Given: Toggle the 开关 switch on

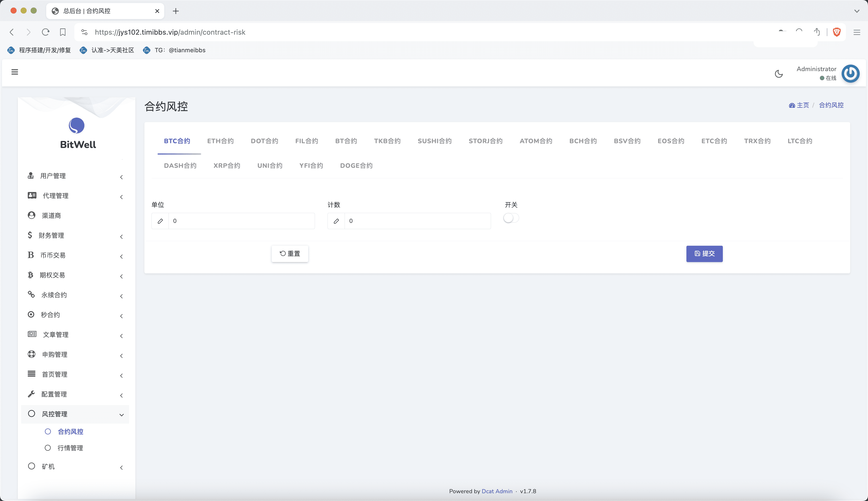Looking at the screenshot, I should 511,218.
